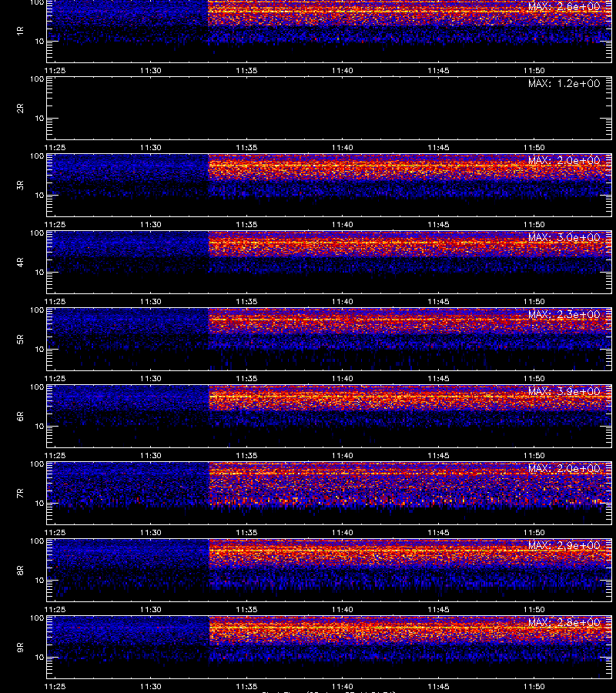Image resolution: width=616 pixels, height=693 pixels.
Task: Select the MAX: 2.8e+00 readout in panel 9R
Action: tap(564, 622)
